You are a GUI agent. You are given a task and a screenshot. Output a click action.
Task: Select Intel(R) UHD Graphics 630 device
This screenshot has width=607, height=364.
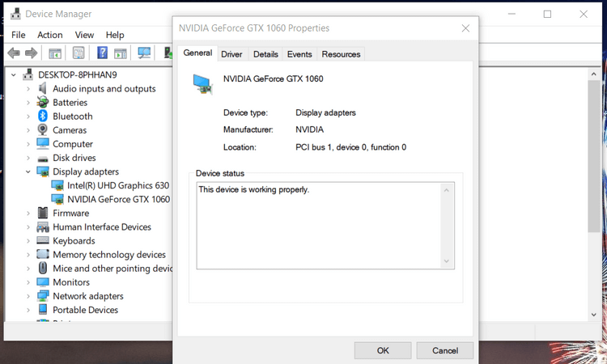(x=118, y=185)
